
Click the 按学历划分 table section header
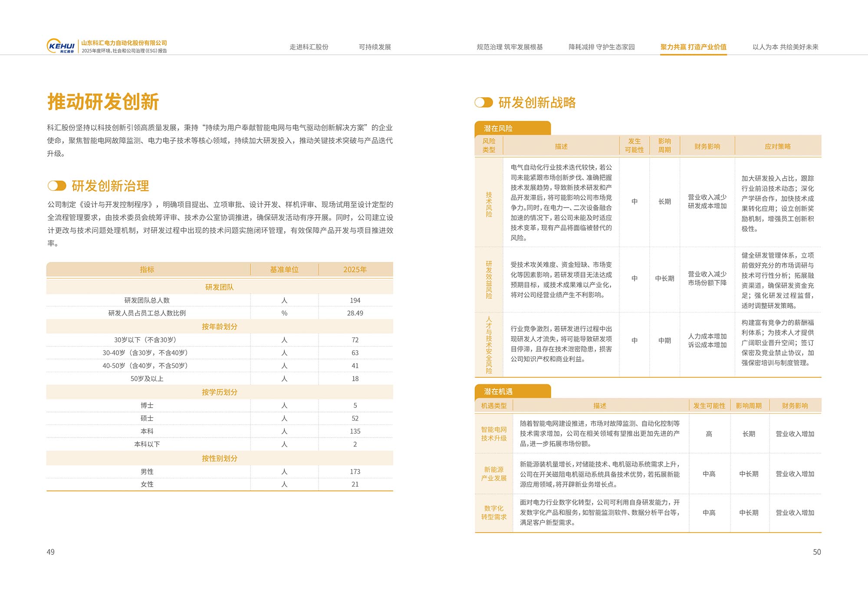[219, 392]
